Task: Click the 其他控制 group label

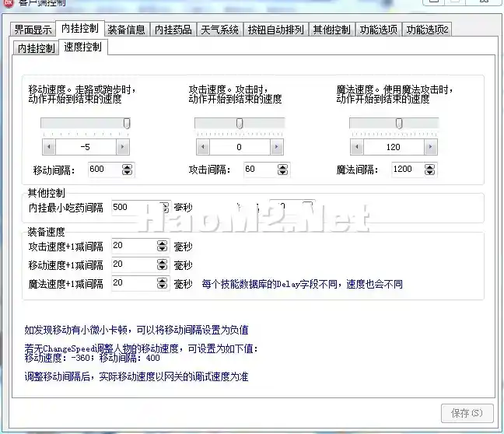Action: tap(47, 193)
